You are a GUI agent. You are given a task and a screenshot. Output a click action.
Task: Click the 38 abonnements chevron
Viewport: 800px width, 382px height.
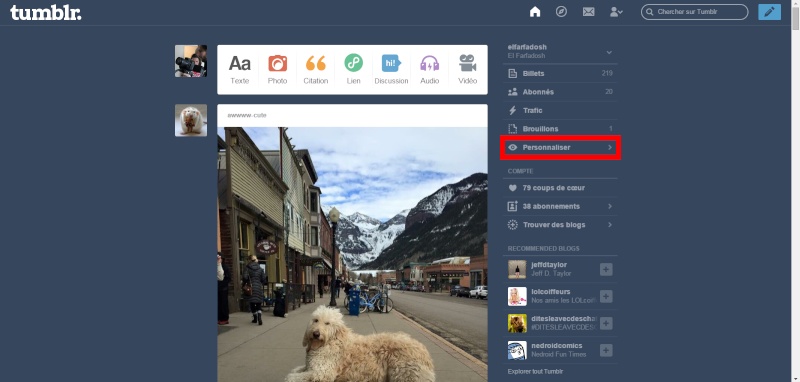click(610, 206)
